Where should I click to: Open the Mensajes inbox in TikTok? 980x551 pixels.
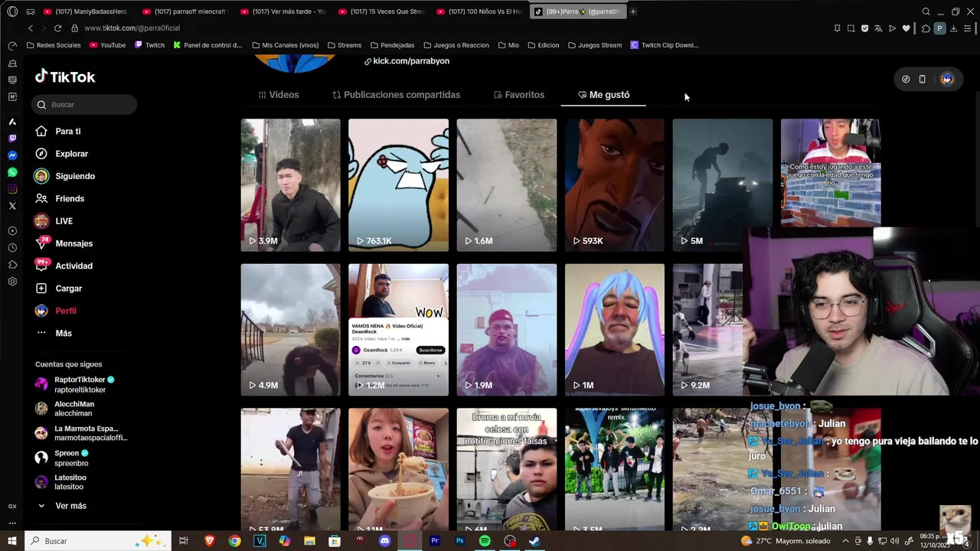[x=64, y=243]
